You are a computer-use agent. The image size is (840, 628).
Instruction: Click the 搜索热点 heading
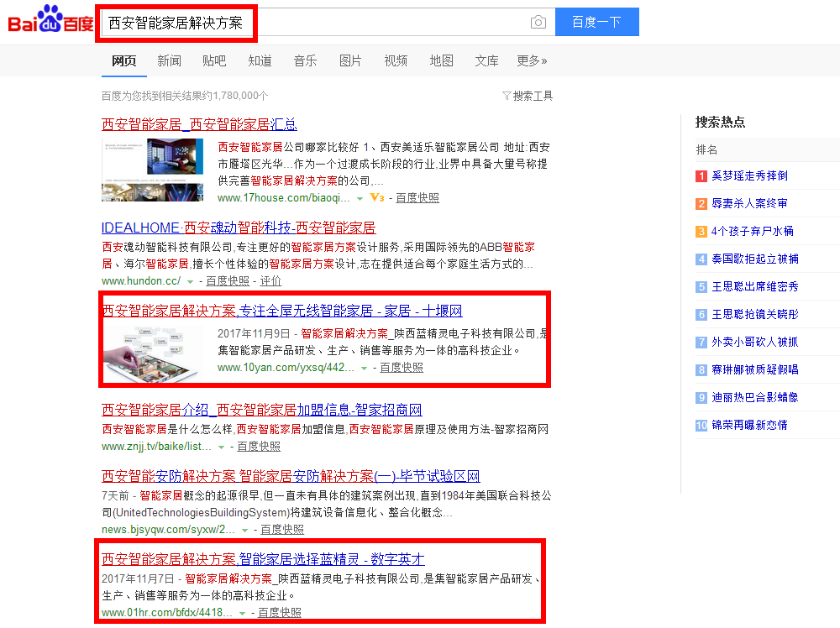click(x=720, y=122)
